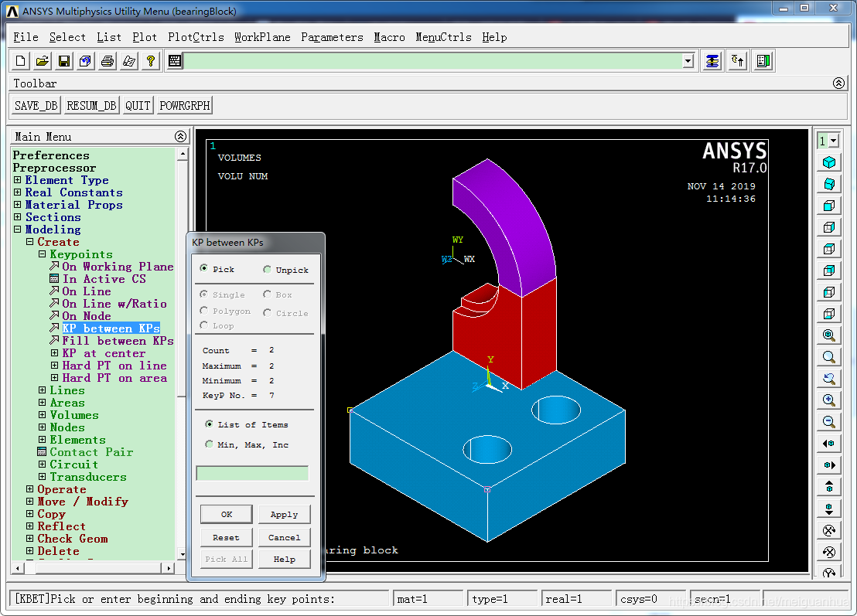This screenshot has width=857, height=616.
Task: Open the Report Generator icon
Action: point(129,61)
